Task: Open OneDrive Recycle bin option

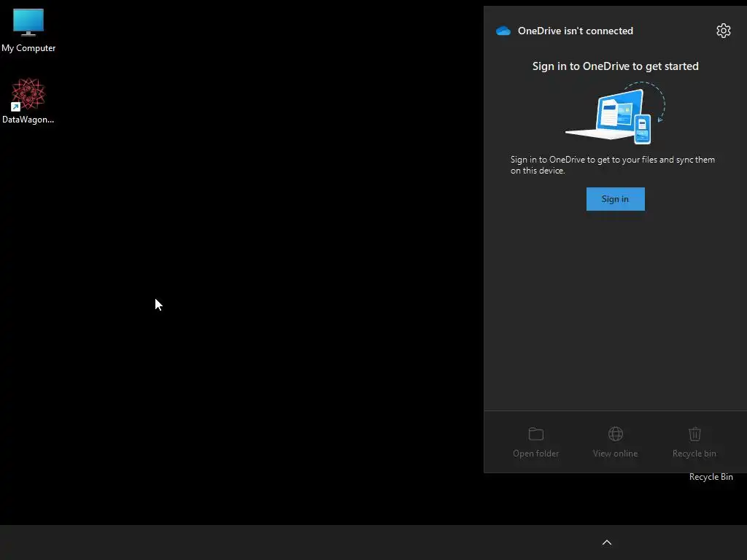Action: point(694,443)
